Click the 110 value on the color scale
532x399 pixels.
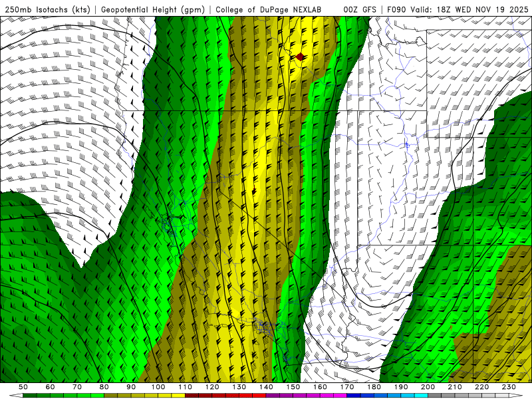pos(186,387)
